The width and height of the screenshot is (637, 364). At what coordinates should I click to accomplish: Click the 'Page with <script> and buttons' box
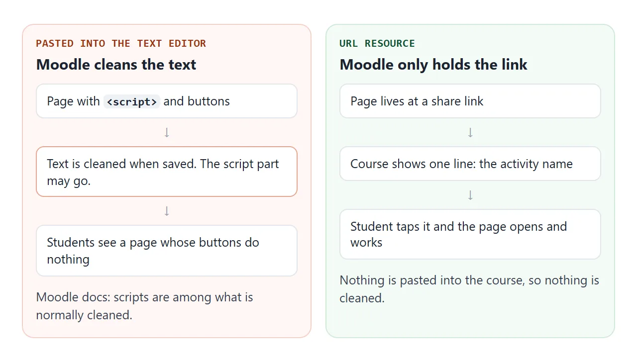click(x=167, y=101)
